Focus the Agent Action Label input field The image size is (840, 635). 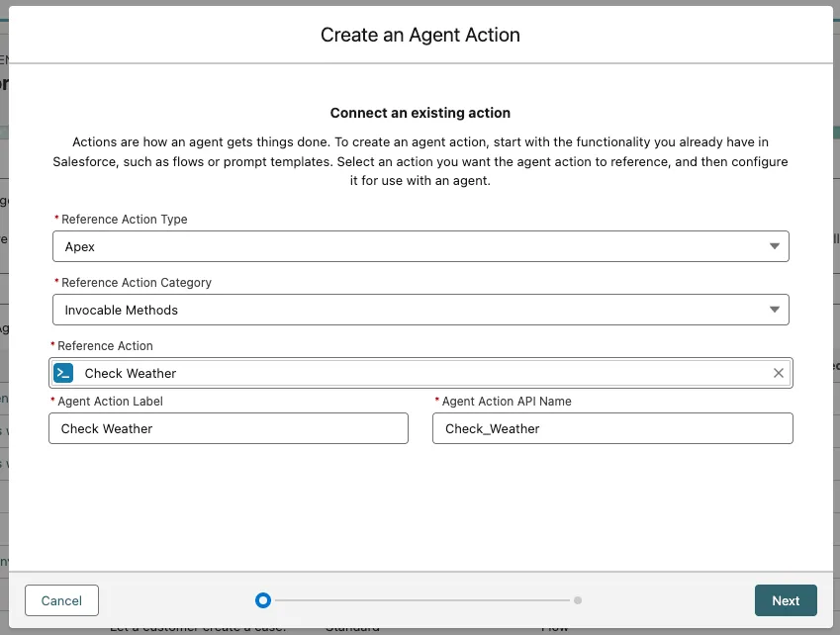(228, 428)
